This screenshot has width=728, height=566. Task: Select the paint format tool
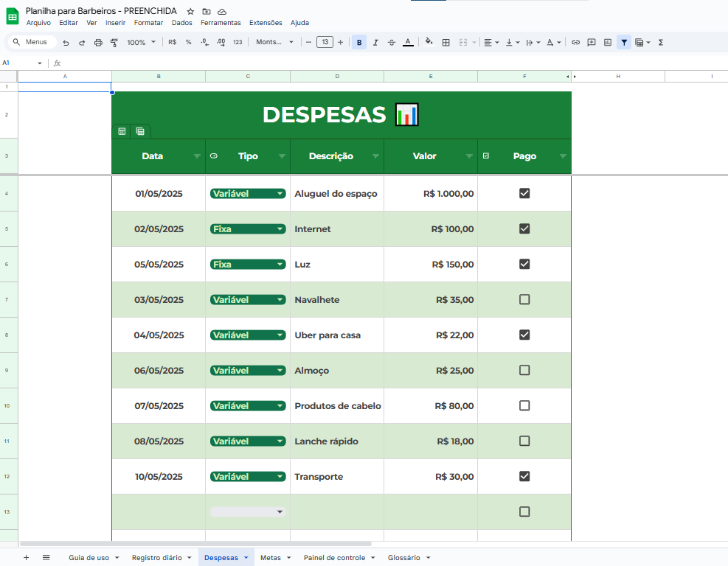[x=114, y=42]
